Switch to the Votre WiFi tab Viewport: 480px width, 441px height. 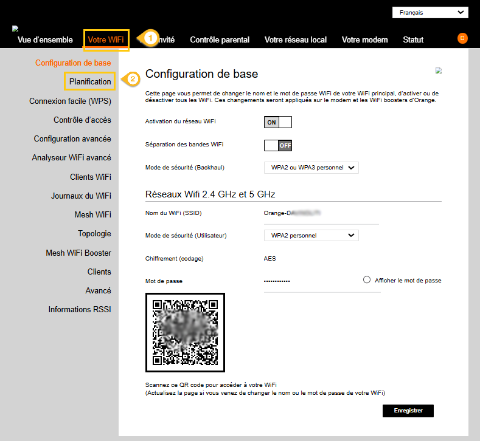(x=106, y=40)
